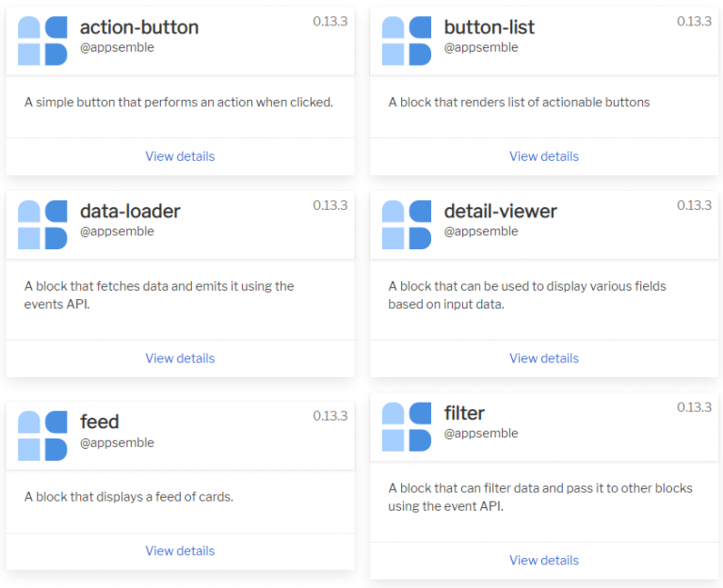This screenshot has width=723, height=588.
Task: Open View details for the filter block
Action: (544, 561)
